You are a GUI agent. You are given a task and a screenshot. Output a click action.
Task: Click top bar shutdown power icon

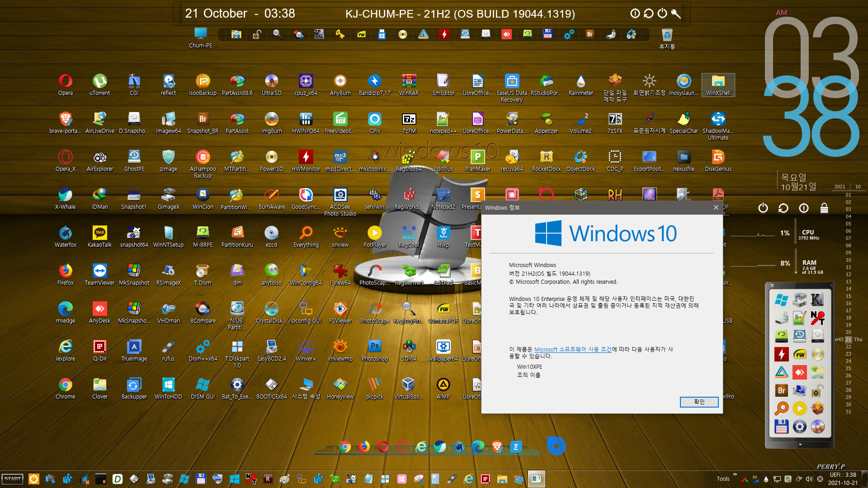(x=662, y=14)
